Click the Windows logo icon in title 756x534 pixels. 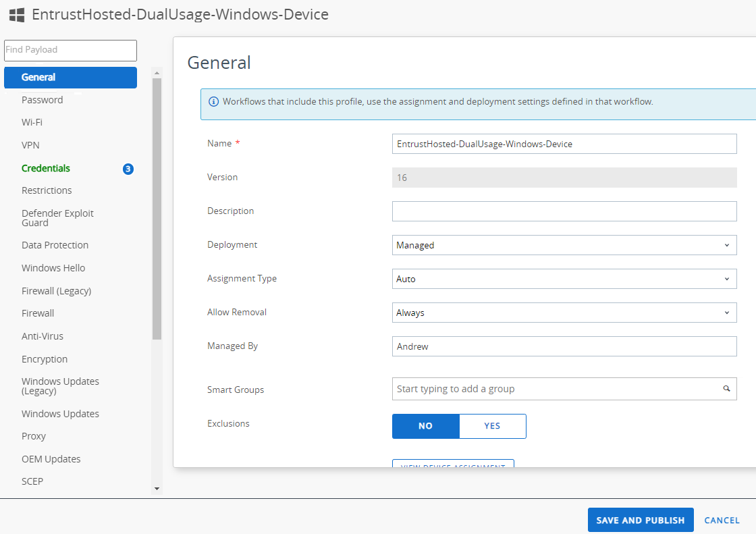17,14
